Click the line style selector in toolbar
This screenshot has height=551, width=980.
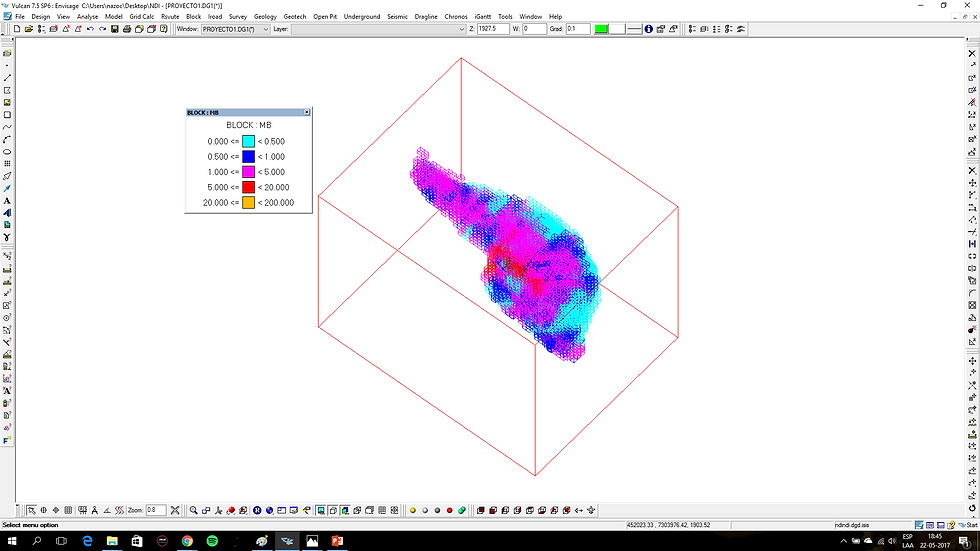(634, 29)
